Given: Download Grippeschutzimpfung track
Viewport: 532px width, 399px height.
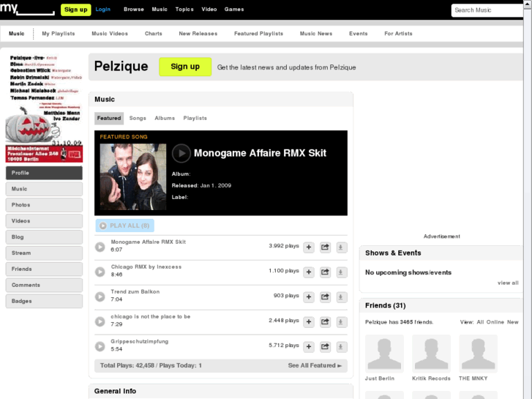Looking at the screenshot, I should pyautogui.click(x=341, y=347).
